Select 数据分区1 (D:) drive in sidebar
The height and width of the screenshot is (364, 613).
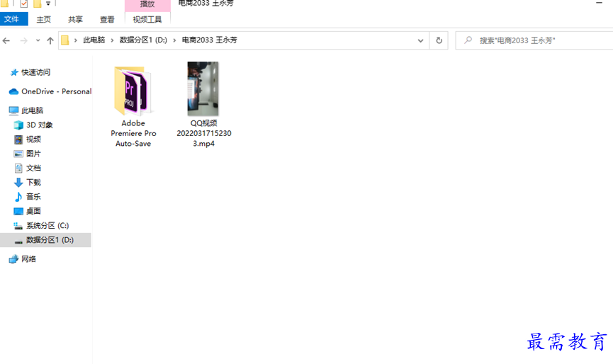(x=45, y=240)
